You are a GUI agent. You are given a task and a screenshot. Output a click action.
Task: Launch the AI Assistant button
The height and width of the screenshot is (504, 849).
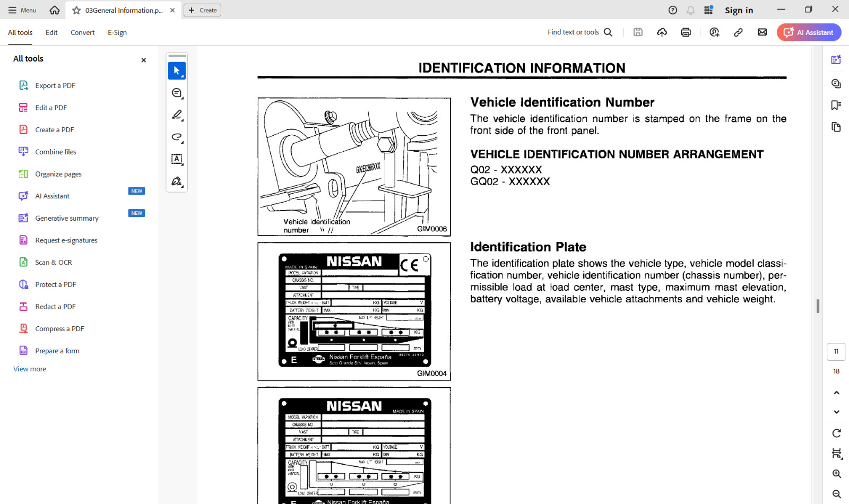click(809, 32)
